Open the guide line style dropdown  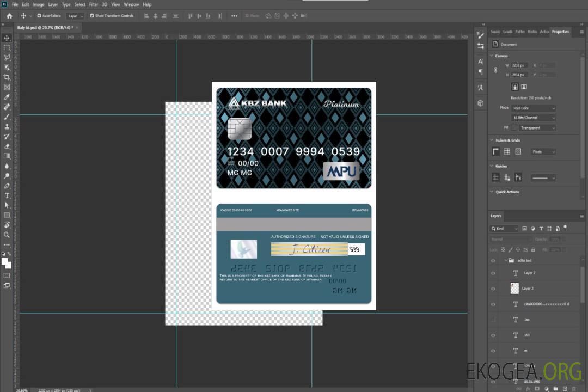pyautogui.click(x=543, y=178)
